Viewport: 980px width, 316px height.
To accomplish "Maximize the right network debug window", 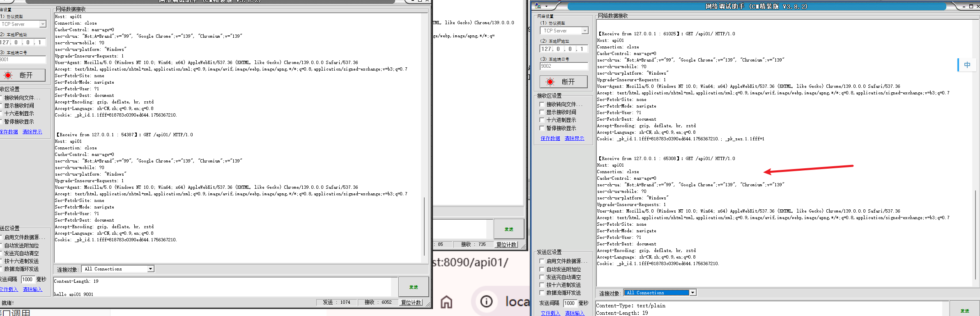I will (x=971, y=6).
